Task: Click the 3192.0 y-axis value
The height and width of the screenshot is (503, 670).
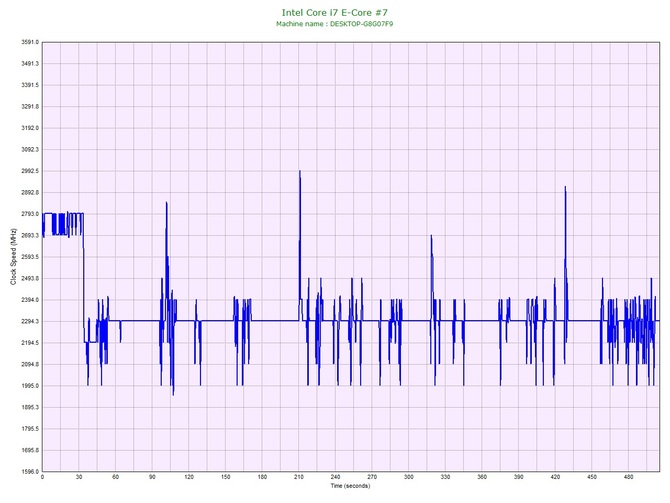Action: click(30, 128)
